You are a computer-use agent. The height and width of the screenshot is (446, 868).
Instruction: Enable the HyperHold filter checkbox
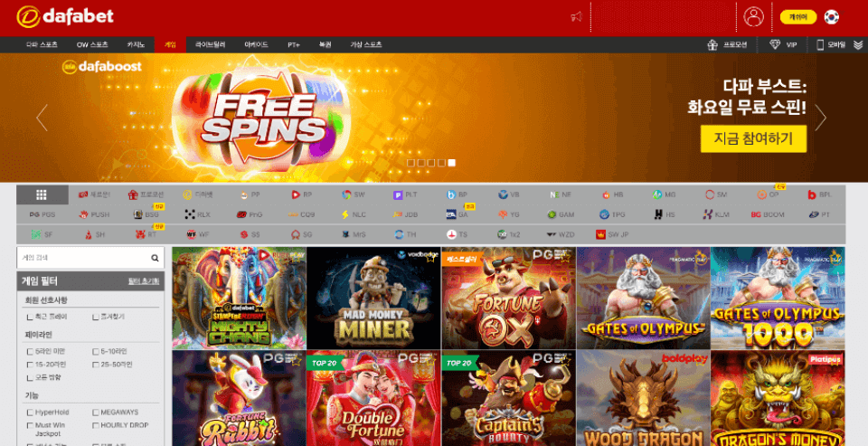(x=30, y=413)
